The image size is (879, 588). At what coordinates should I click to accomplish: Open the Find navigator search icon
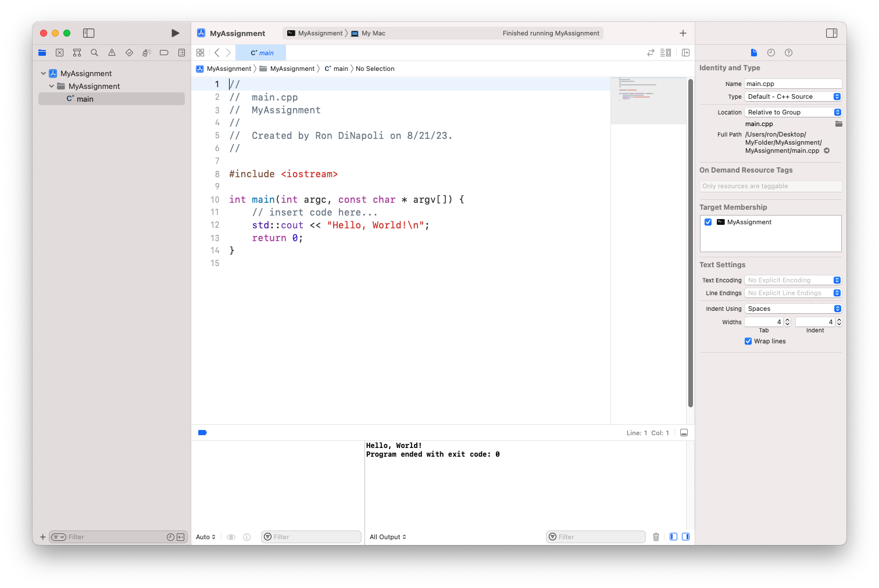[x=94, y=53]
